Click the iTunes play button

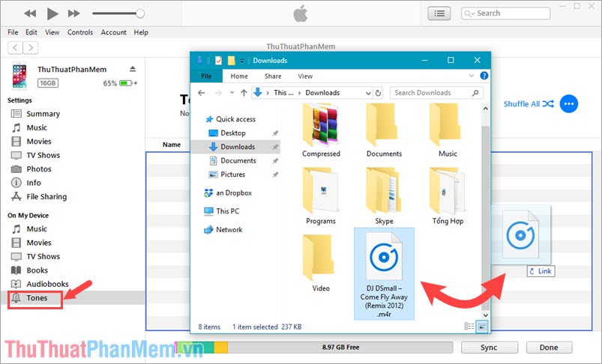52,13
